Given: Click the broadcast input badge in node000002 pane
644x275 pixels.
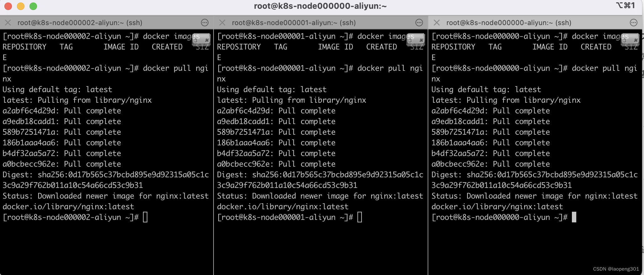Looking at the screenshot, I should point(201,39).
